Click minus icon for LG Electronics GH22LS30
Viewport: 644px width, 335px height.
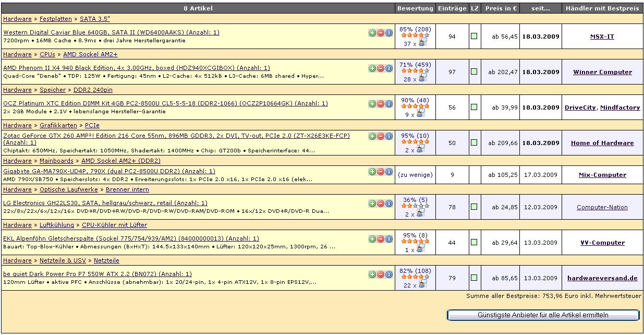380,204
